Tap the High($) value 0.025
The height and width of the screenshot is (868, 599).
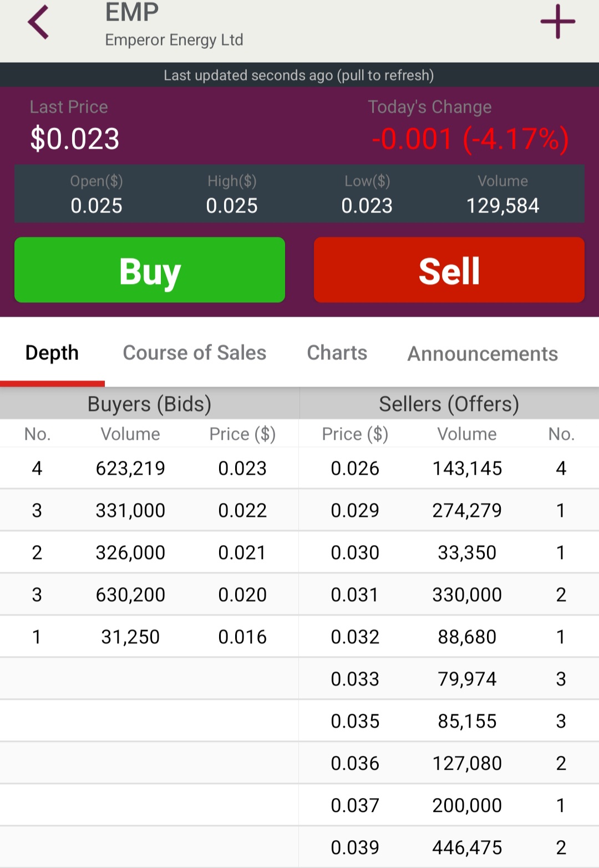232,206
